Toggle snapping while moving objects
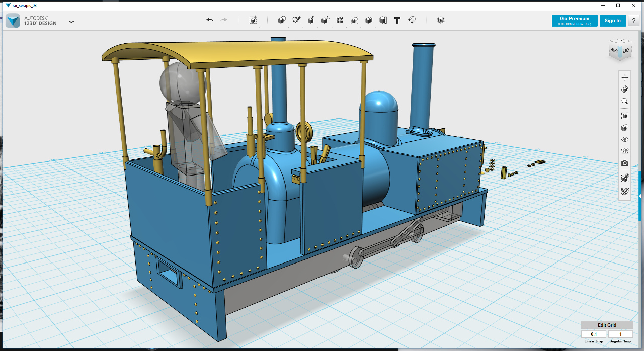Image resolution: width=644 pixels, height=351 pixels. (x=625, y=178)
